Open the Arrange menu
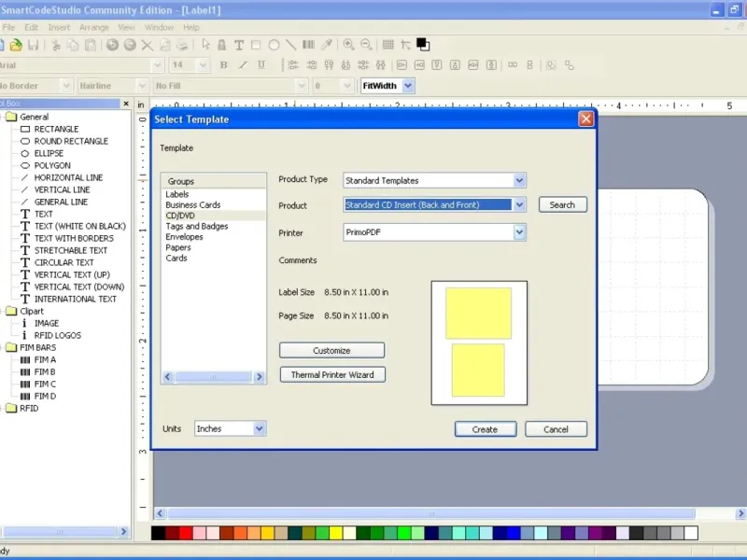The image size is (747, 560). point(94,27)
